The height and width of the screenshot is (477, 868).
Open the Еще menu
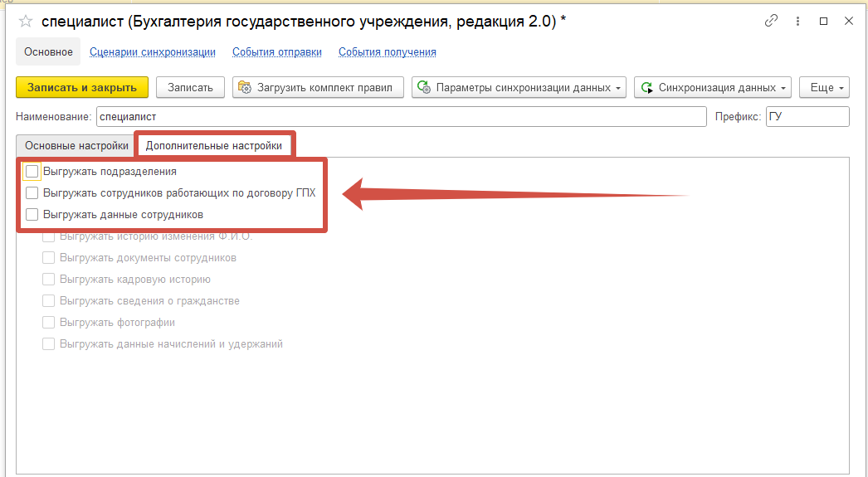pyautogui.click(x=824, y=87)
